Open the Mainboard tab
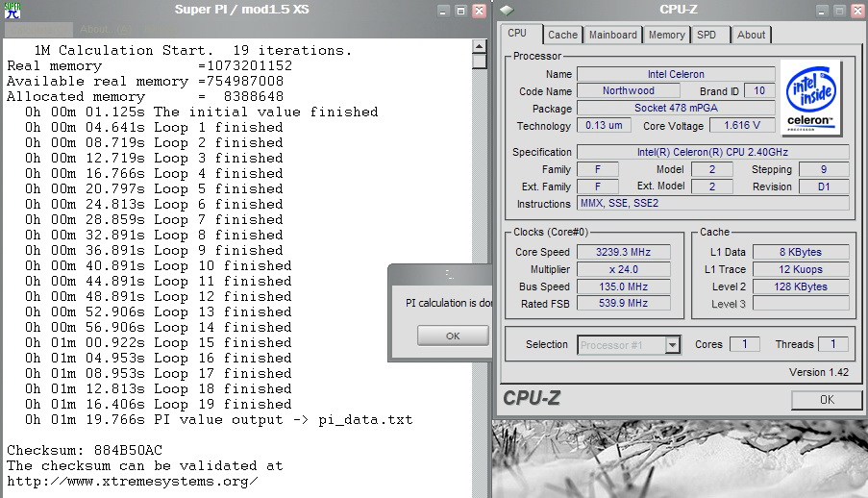Viewport: 868px width, 498px height. (x=613, y=35)
